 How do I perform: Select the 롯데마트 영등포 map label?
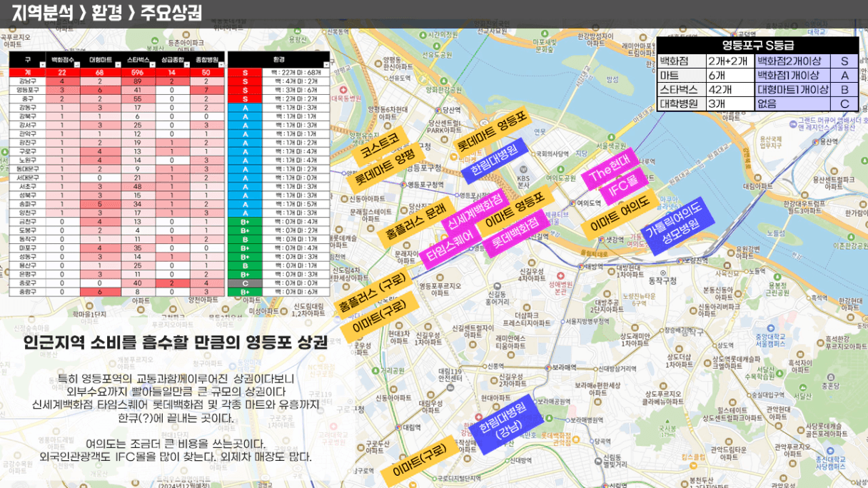coord(491,131)
